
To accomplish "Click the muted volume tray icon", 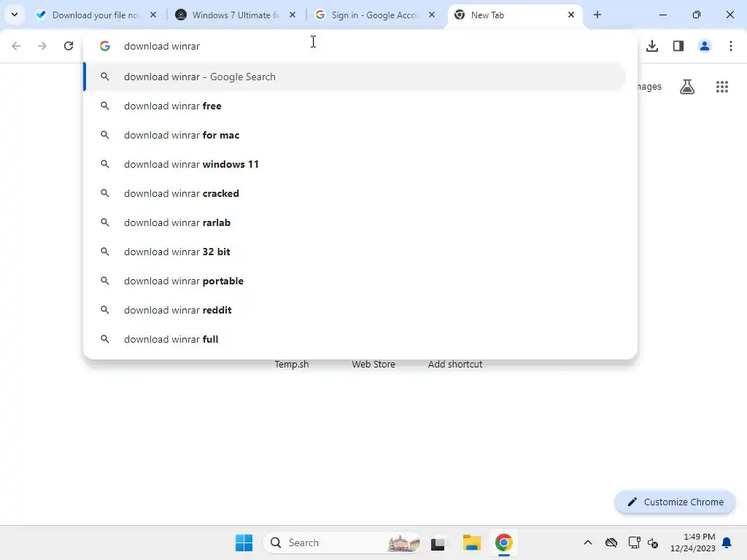I will tap(653, 542).
